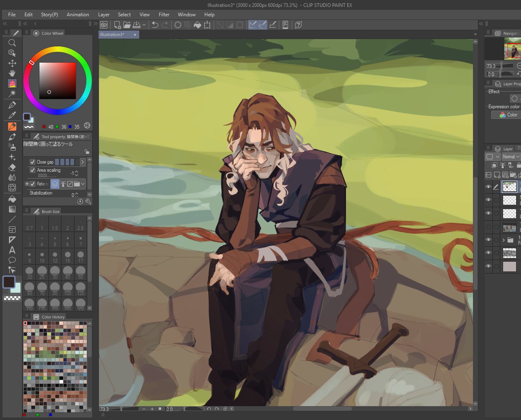Viewport: 521px width, 420px height.
Task: Open the Filter menu
Action: coord(164,15)
